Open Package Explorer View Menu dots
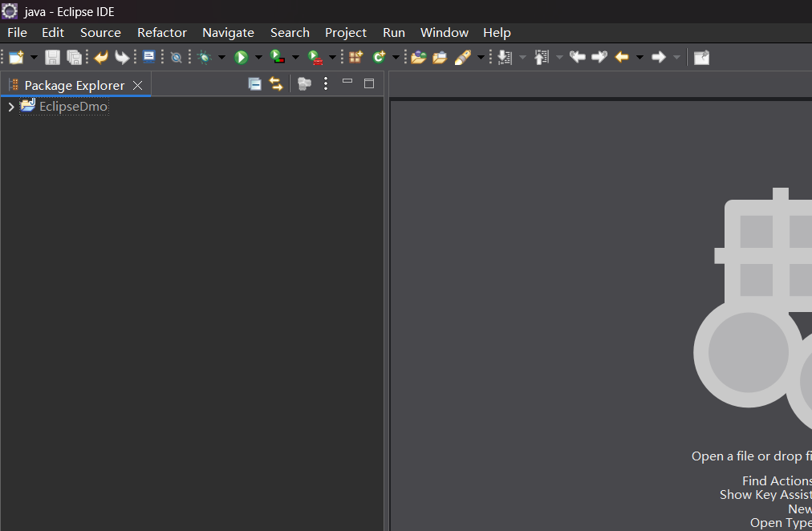 point(326,84)
